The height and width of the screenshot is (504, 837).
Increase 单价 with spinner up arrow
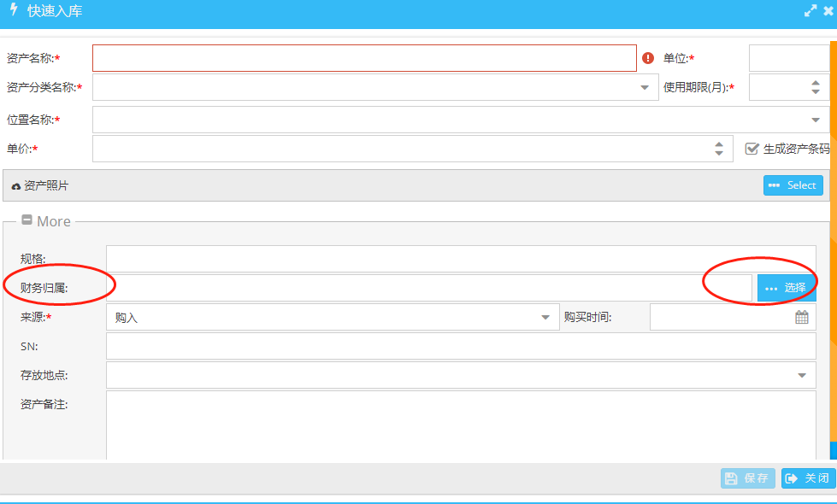(719, 144)
